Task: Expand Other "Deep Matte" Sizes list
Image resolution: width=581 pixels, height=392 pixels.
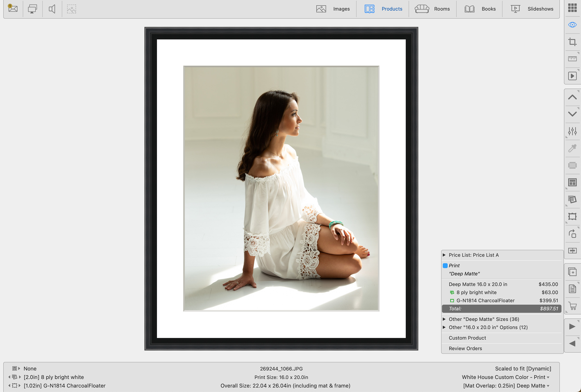Action: point(444,319)
